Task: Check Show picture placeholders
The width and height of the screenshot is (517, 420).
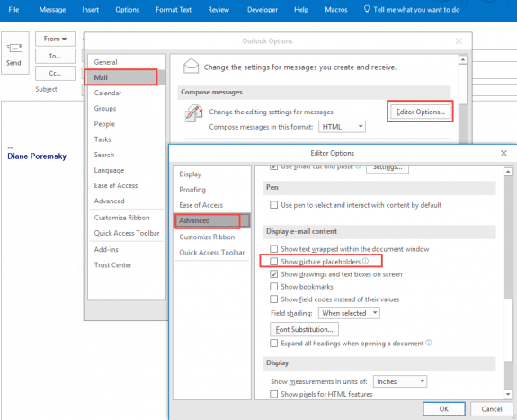Action: pyautogui.click(x=273, y=262)
